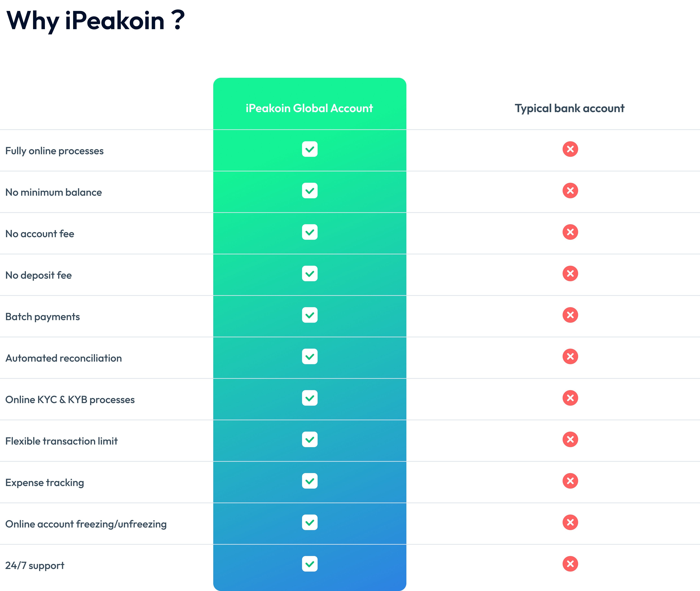Click the red X for Automated reconciliation
This screenshot has width=700, height=591.
click(570, 356)
